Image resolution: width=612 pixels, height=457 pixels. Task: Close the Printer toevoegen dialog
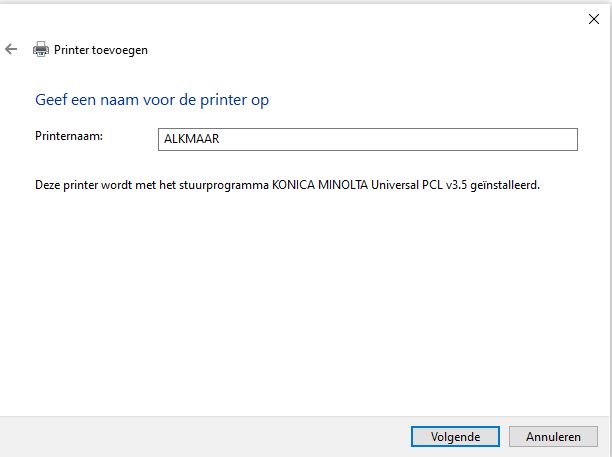coord(587,17)
